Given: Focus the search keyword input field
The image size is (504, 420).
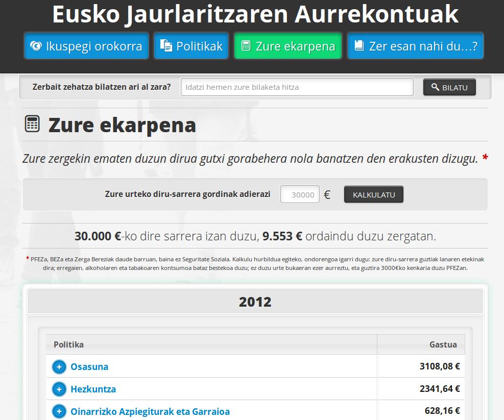Looking at the screenshot, I should 297,87.
